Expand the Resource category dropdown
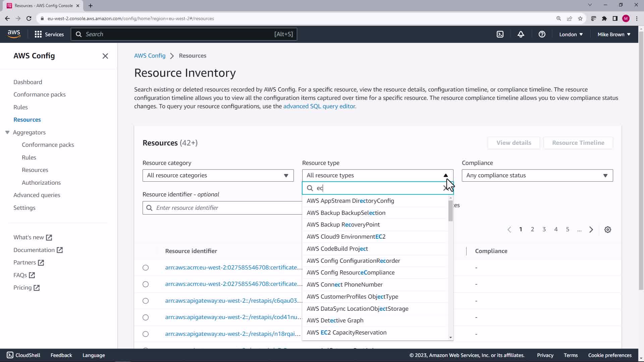Image resolution: width=644 pixels, height=362 pixels. tap(218, 175)
